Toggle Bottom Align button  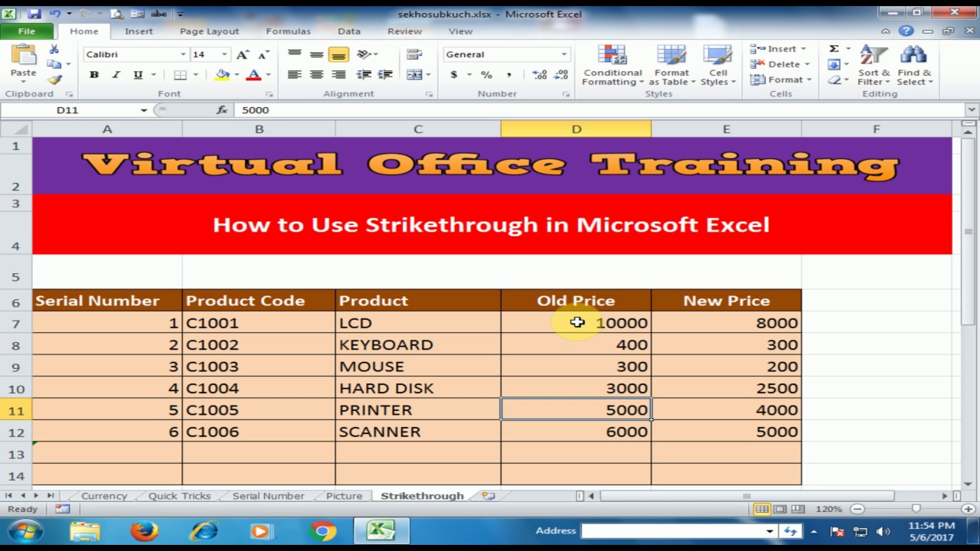[338, 54]
